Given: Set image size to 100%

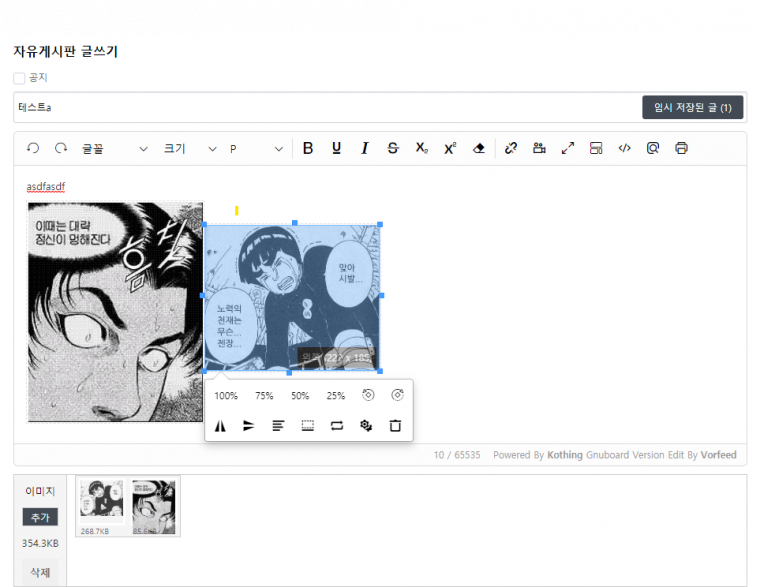Looking at the screenshot, I should [x=226, y=396].
